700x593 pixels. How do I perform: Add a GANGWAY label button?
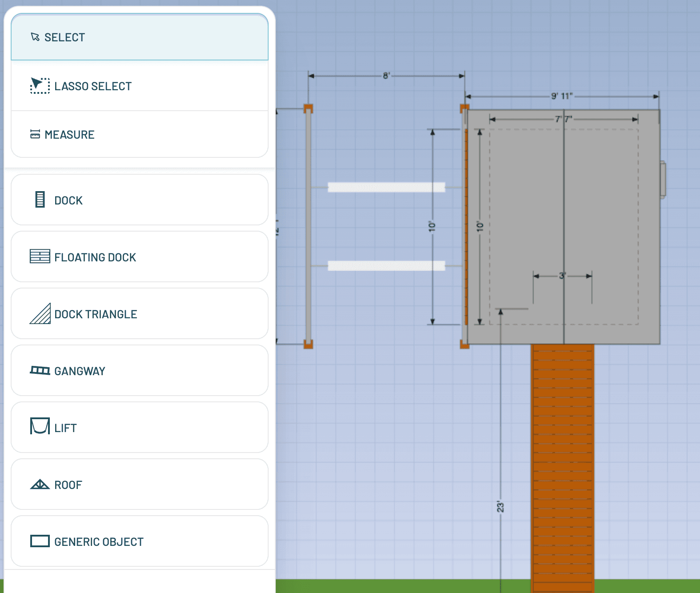[80, 371]
